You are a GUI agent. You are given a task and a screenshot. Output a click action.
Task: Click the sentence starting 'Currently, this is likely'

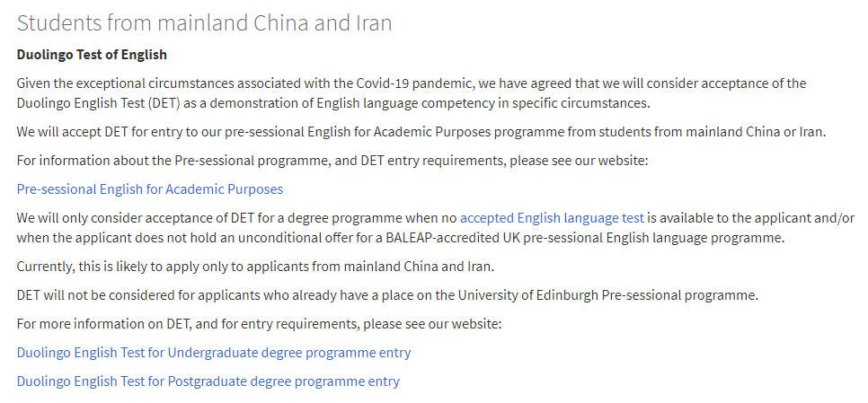(255, 267)
